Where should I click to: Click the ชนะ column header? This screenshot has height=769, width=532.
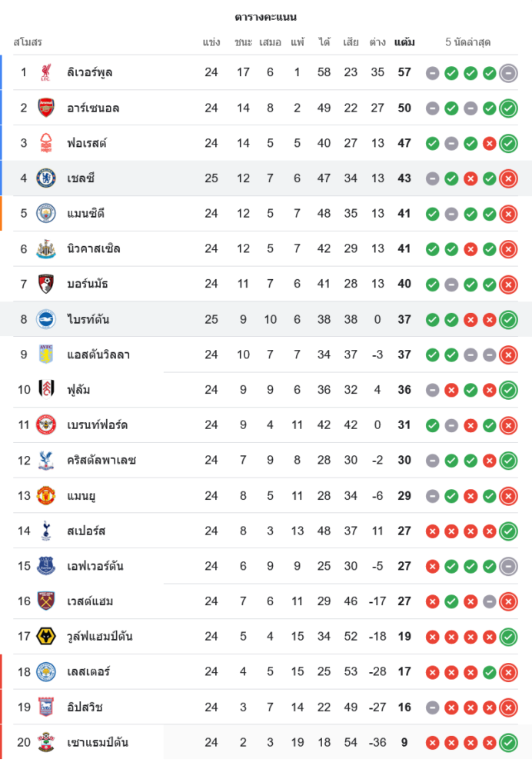pos(244,42)
